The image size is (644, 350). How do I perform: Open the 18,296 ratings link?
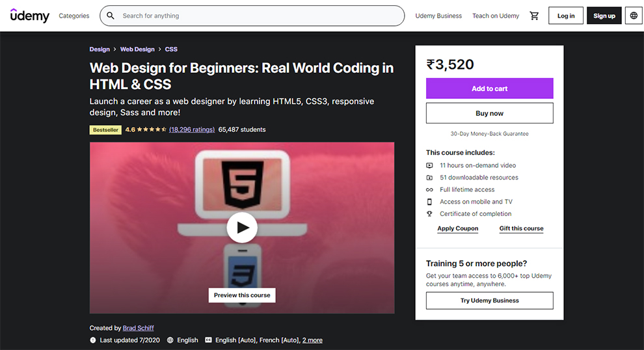pos(192,129)
